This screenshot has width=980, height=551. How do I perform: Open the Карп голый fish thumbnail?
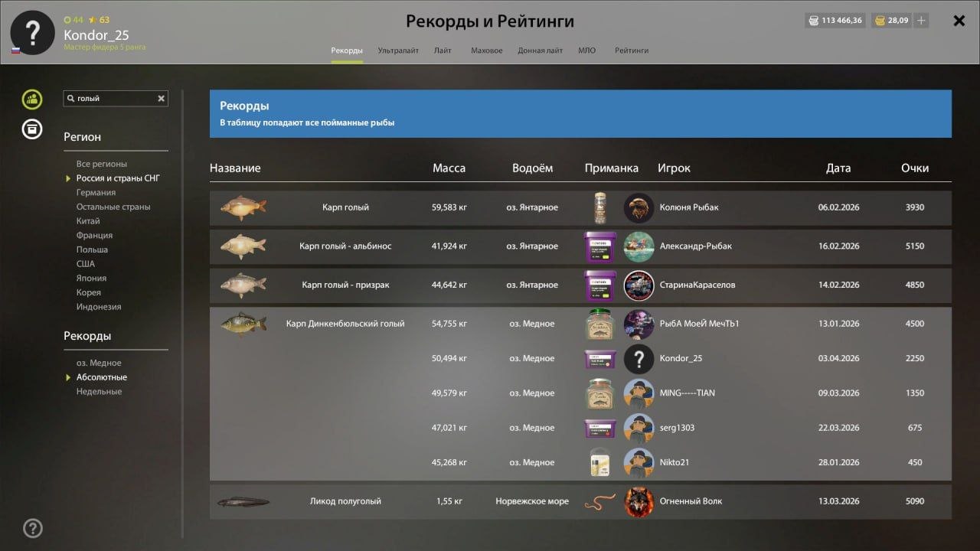click(243, 207)
